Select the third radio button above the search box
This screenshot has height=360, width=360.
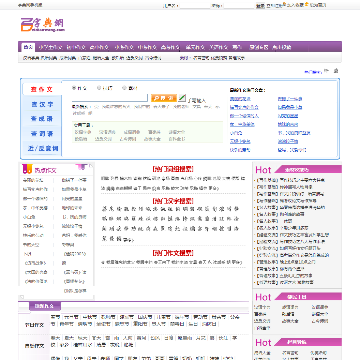click(x=124, y=88)
